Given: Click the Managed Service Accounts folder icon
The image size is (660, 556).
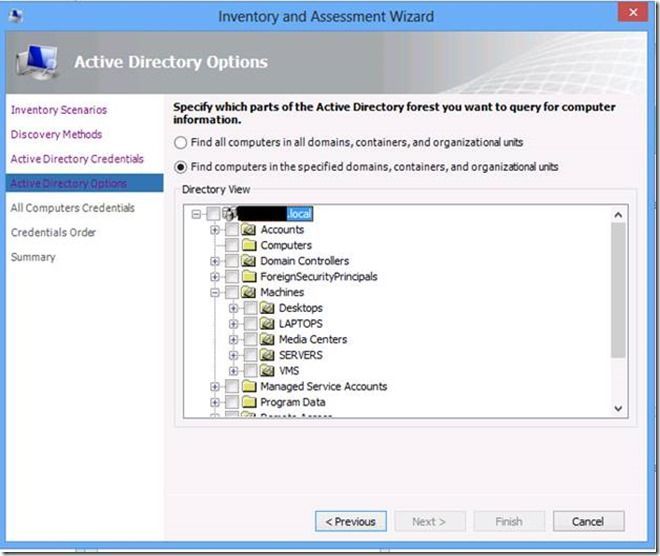Looking at the screenshot, I should click(249, 386).
